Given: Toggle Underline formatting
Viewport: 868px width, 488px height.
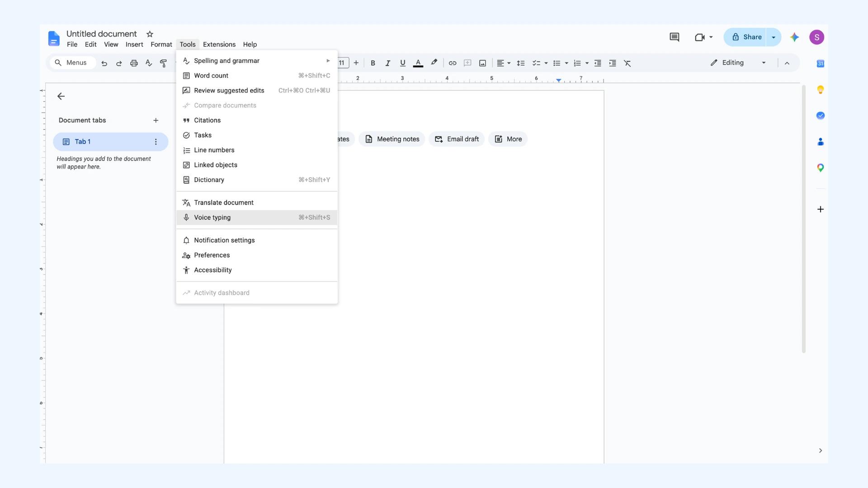Looking at the screenshot, I should coord(403,63).
